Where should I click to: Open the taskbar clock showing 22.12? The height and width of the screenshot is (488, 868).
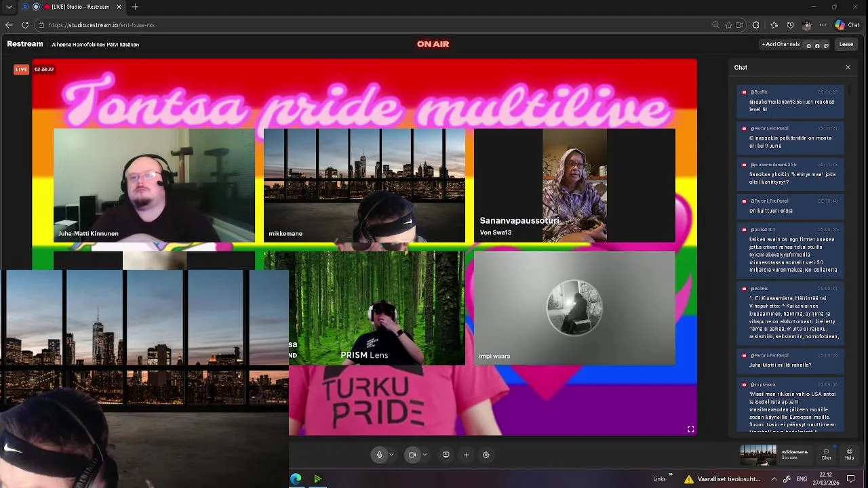[x=825, y=479]
